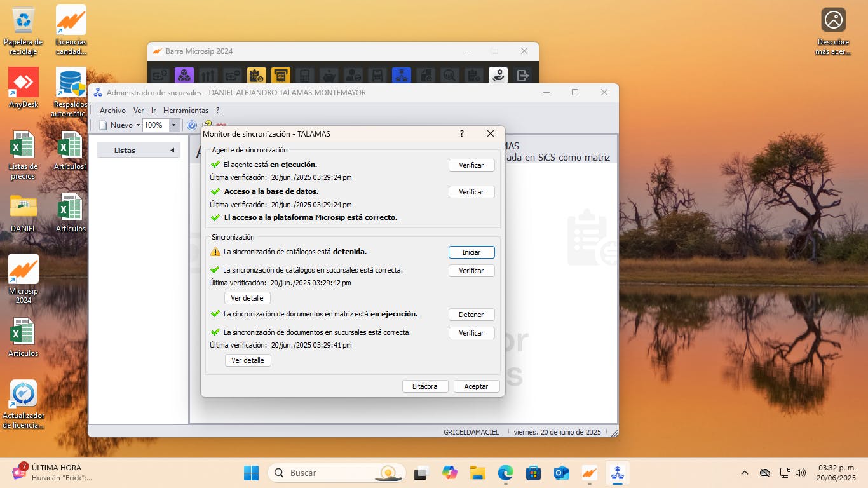Open the Nuevo dropdown arrow

point(138,125)
